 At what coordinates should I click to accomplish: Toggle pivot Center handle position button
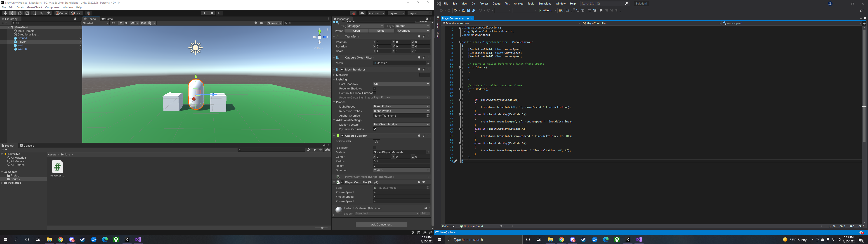point(62,13)
